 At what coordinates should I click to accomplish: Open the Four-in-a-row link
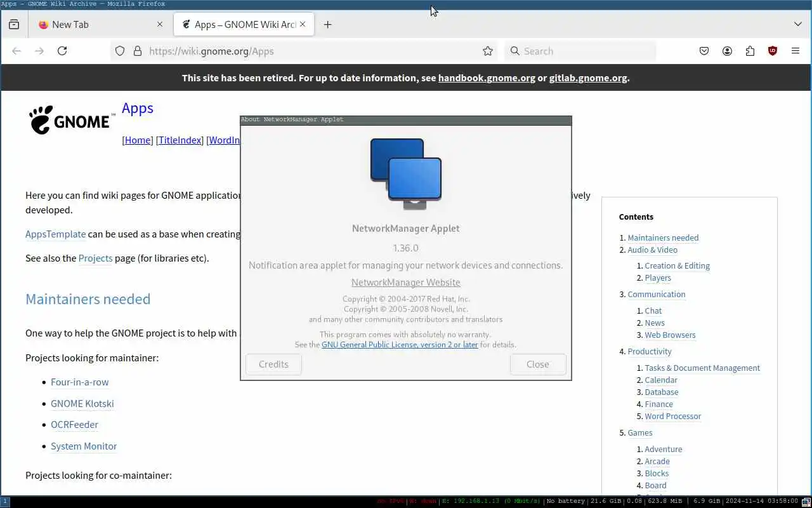(x=80, y=382)
